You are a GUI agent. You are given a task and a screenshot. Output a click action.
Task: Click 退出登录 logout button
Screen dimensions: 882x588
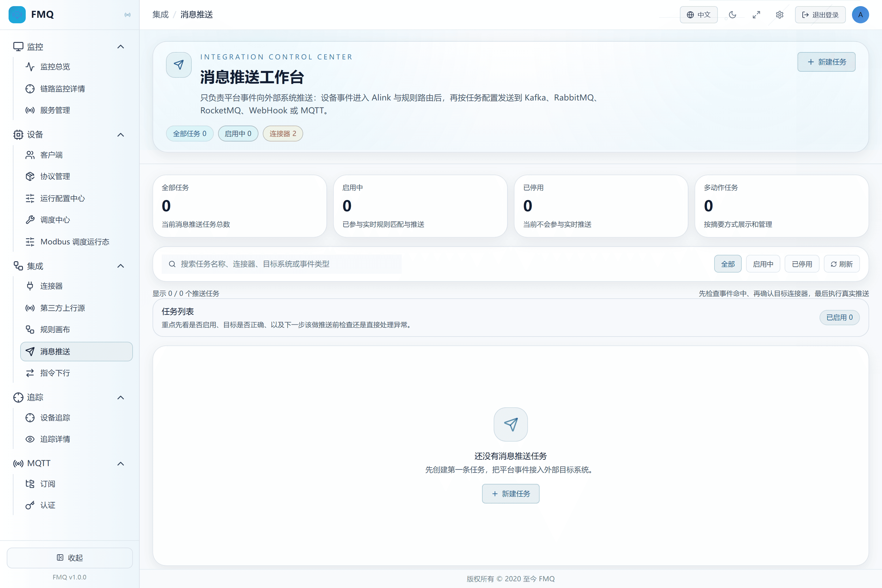820,15
